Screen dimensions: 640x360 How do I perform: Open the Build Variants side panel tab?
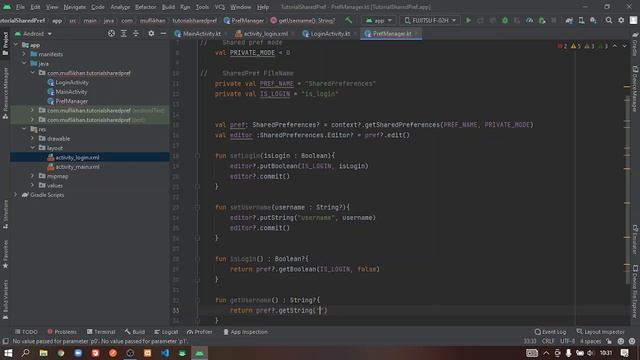point(5,299)
